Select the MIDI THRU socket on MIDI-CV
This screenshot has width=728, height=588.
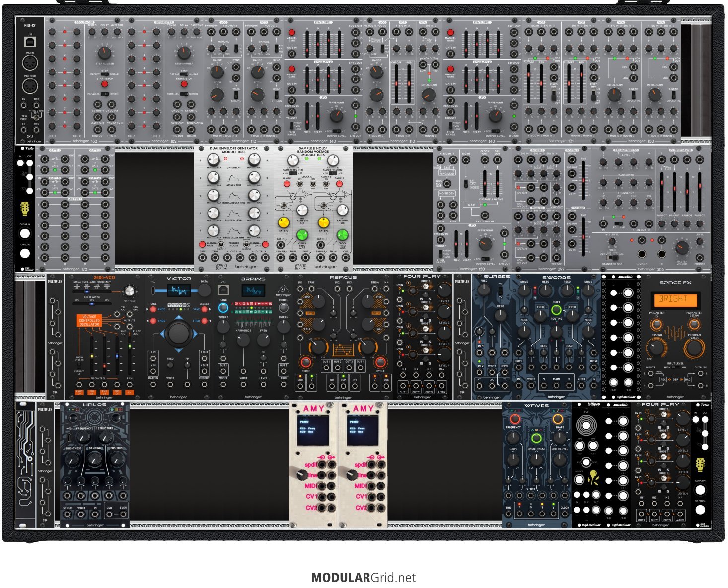coord(30,86)
